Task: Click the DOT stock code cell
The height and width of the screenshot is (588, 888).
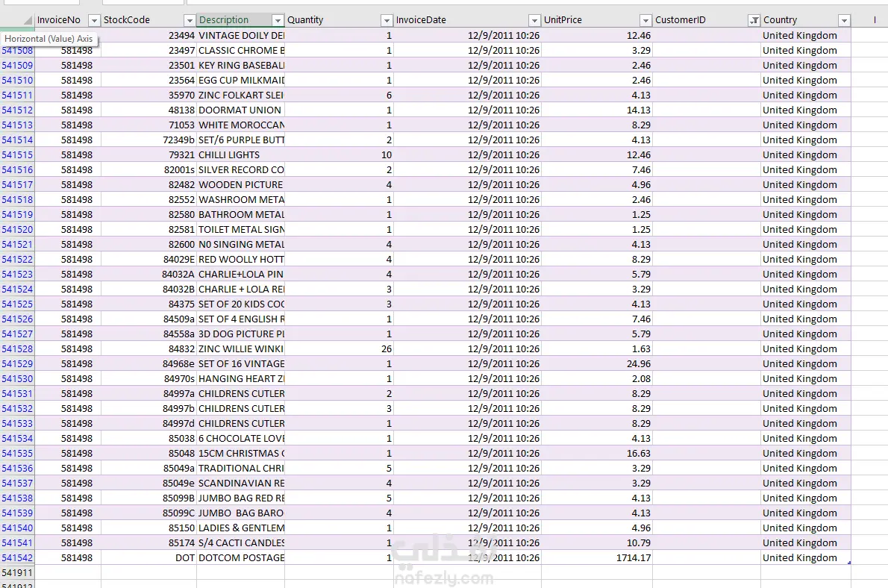Action: click(x=149, y=558)
